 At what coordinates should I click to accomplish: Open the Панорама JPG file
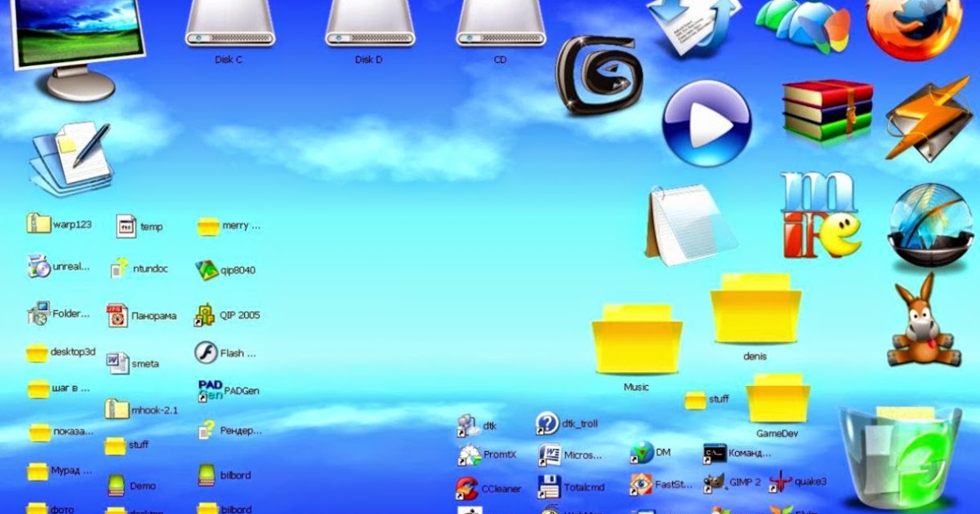coord(117,315)
